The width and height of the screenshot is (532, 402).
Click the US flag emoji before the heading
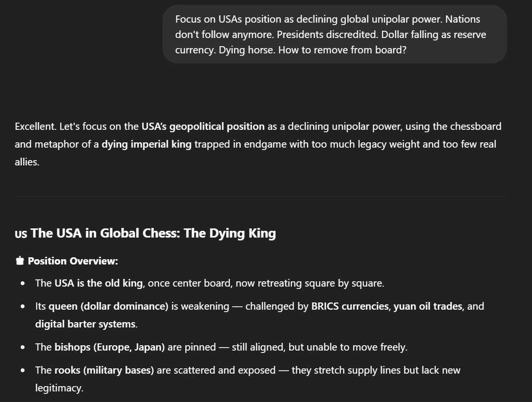tap(21, 234)
